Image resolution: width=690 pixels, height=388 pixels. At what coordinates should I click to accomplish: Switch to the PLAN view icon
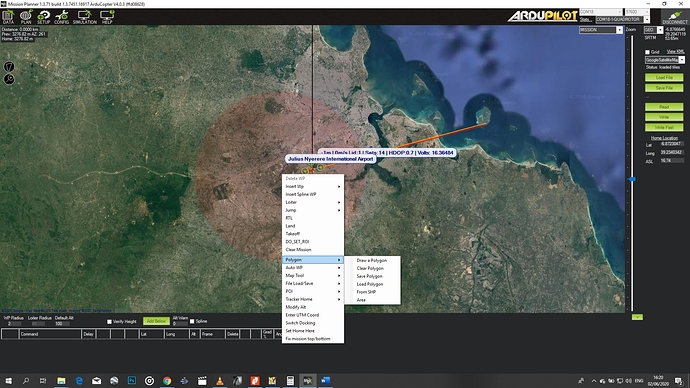[26, 17]
